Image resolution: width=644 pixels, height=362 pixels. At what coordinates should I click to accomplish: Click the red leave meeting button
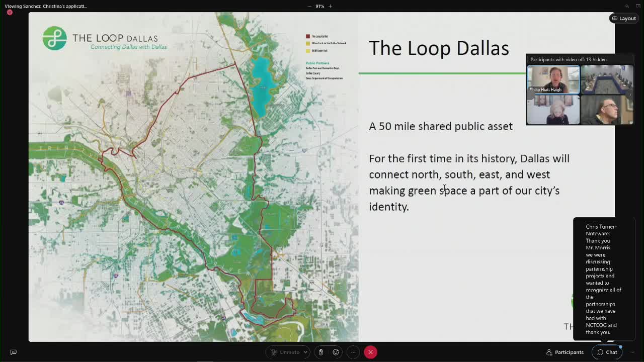click(370, 352)
